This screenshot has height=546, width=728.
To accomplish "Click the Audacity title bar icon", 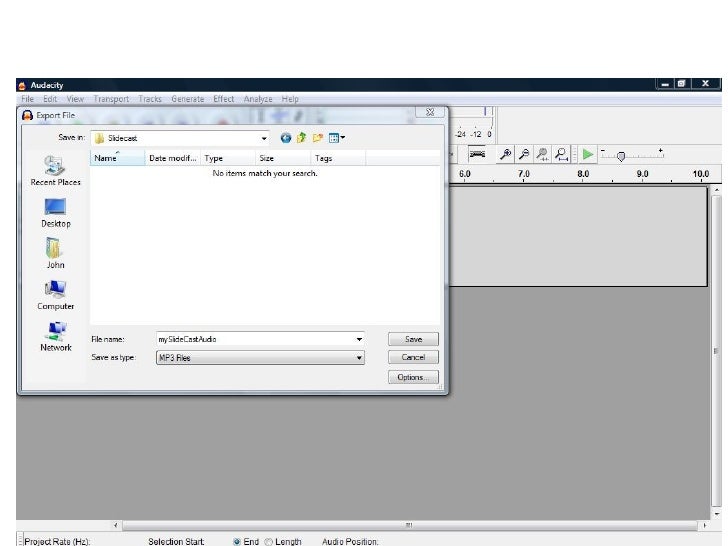I will 22,85.
